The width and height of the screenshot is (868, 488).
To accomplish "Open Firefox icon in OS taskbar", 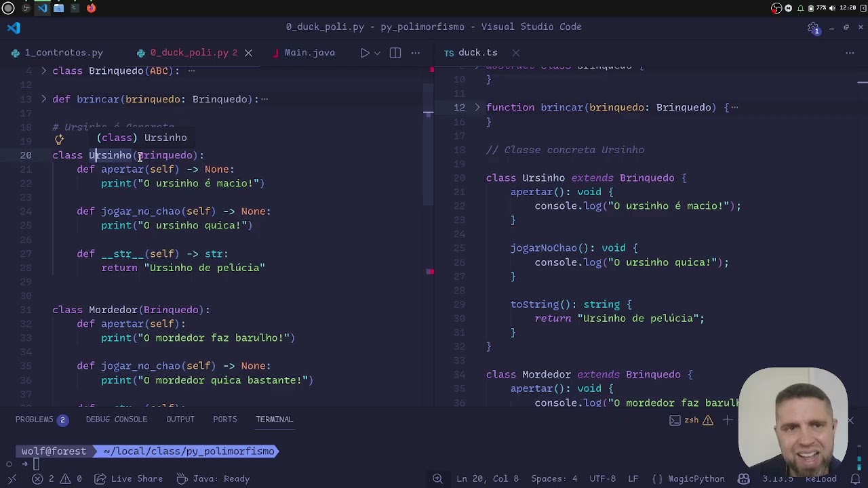I will 91,8.
